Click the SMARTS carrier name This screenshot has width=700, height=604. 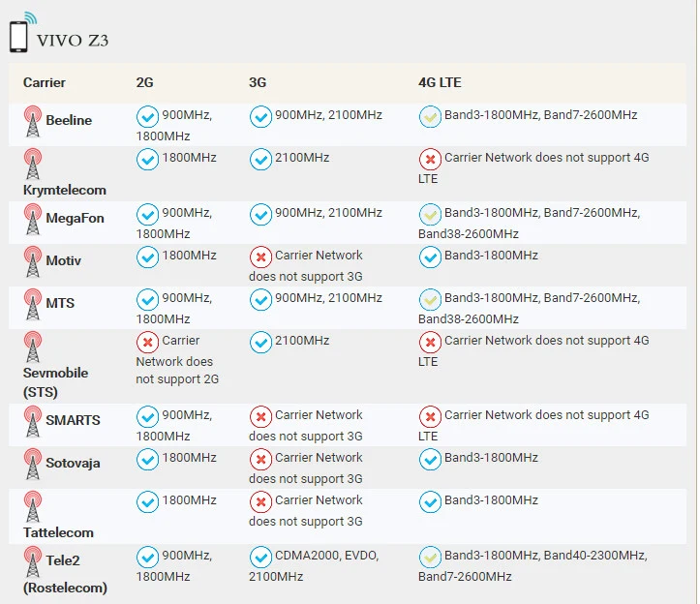click(x=74, y=420)
